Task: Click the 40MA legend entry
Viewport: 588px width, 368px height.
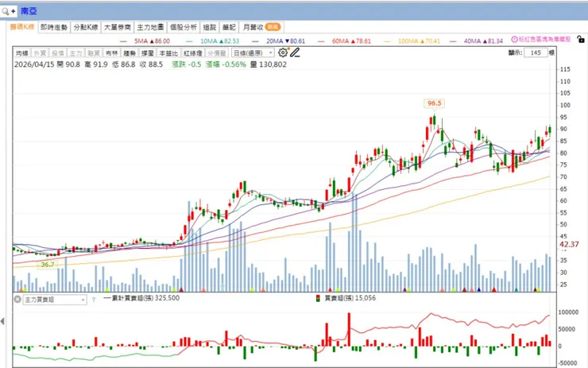Action: [x=476, y=41]
